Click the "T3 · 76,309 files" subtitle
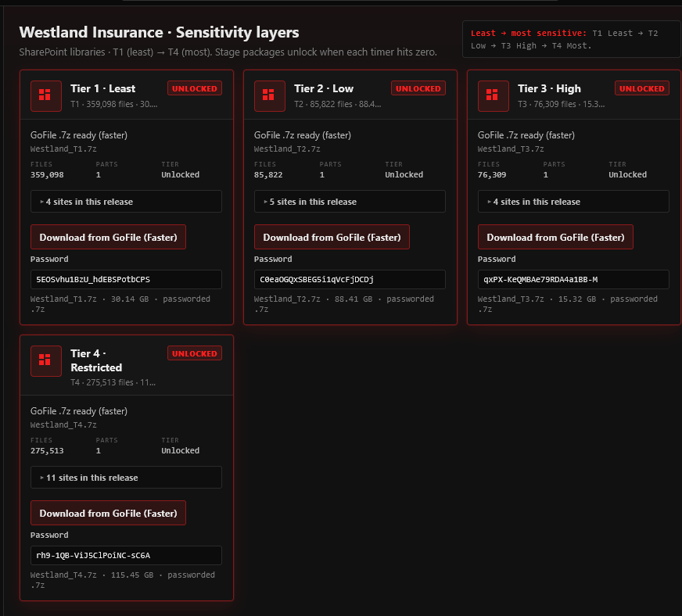Screen dimensions: 682x616 coord(561,104)
